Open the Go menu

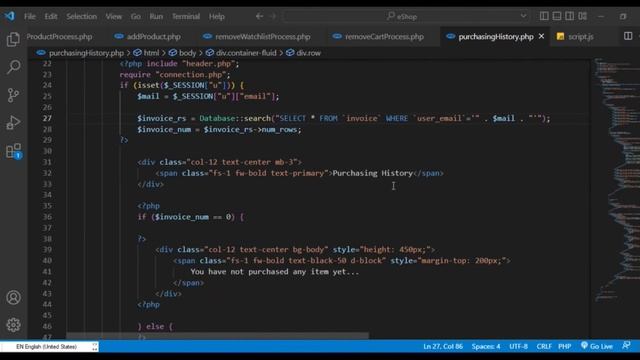click(x=136, y=16)
